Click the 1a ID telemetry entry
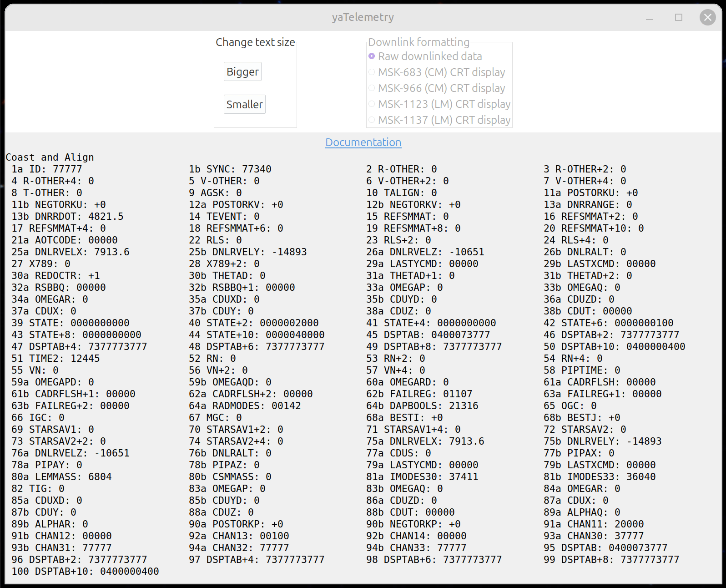The width and height of the screenshot is (726, 588). pyautogui.click(x=47, y=169)
